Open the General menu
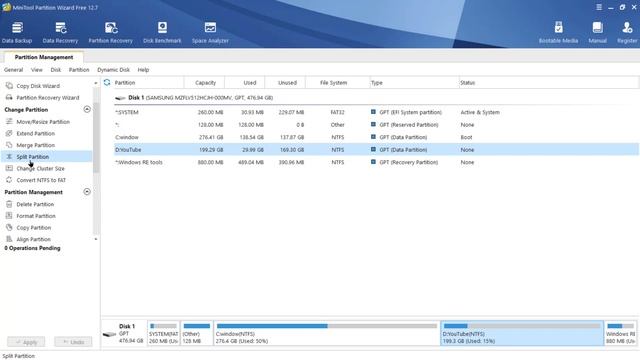640x360 pixels. point(13,70)
